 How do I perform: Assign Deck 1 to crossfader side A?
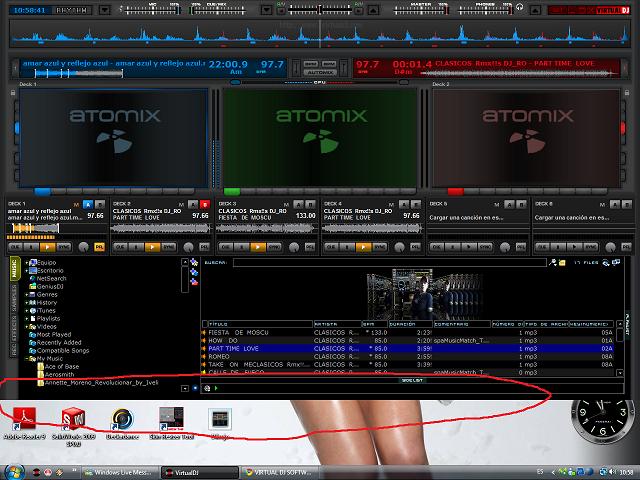[88, 204]
